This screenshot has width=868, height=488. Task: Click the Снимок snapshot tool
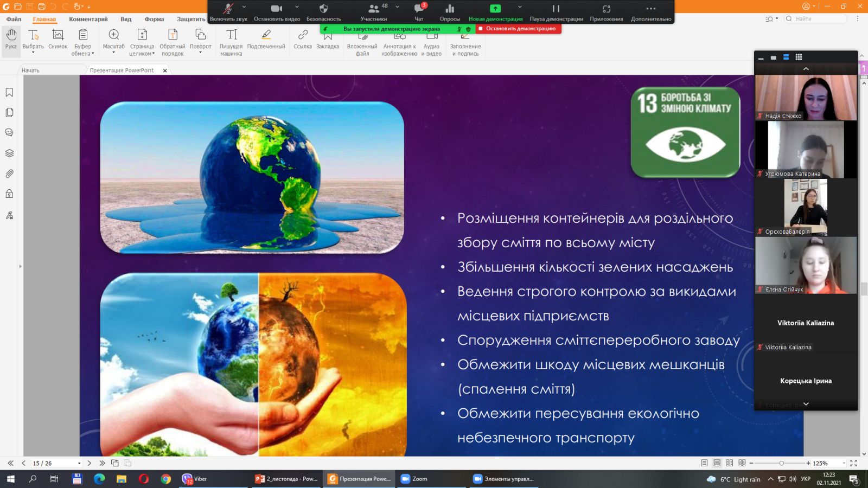tap(58, 40)
